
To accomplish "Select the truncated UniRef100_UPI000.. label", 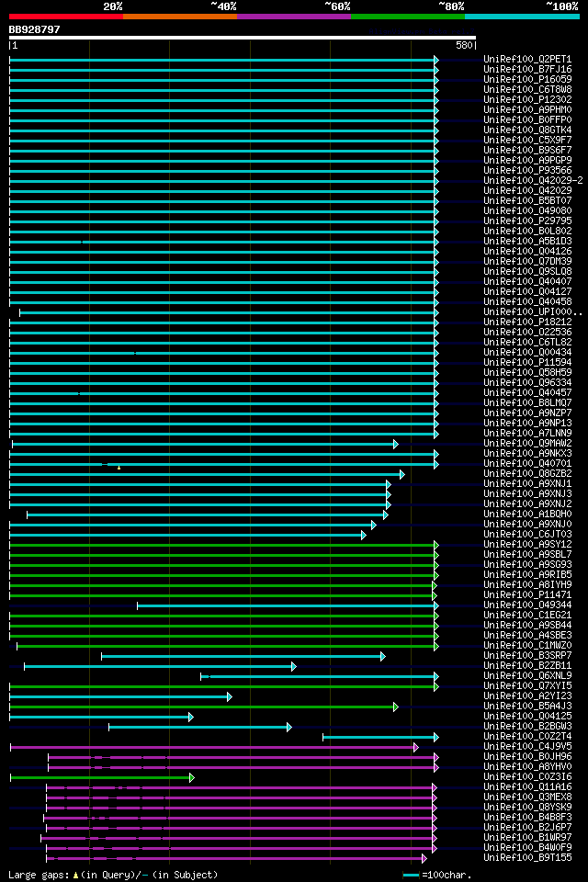I will coord(533,312).
